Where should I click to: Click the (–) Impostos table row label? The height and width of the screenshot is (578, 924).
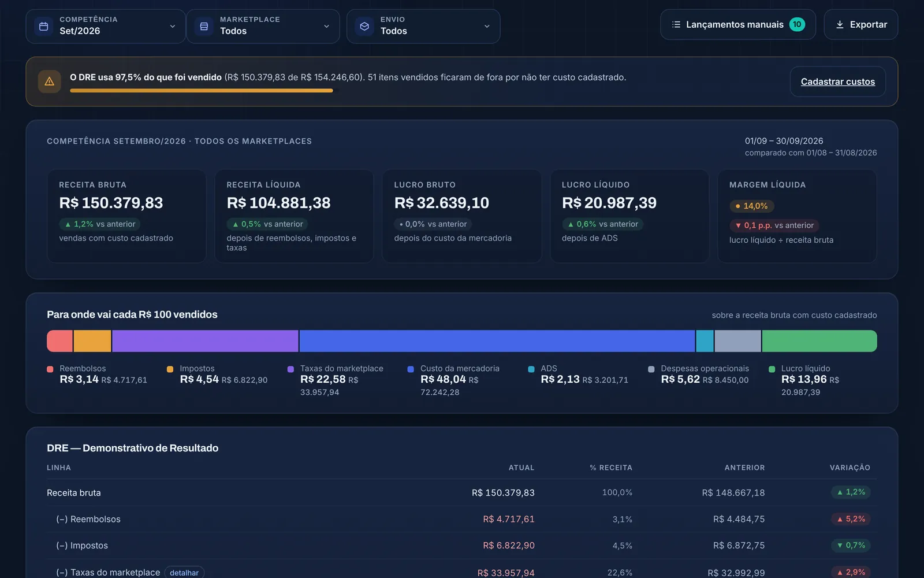click(82, 546)
